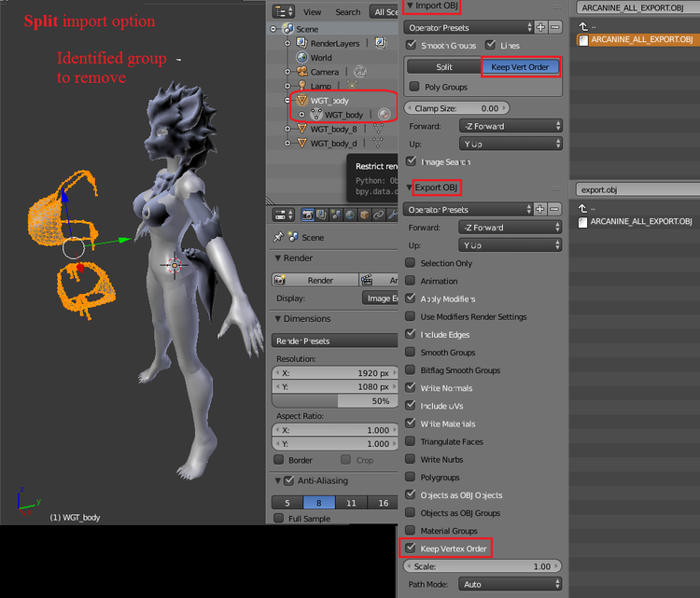
Task: Select the Split import mode tab
Action: pos(444,67)
